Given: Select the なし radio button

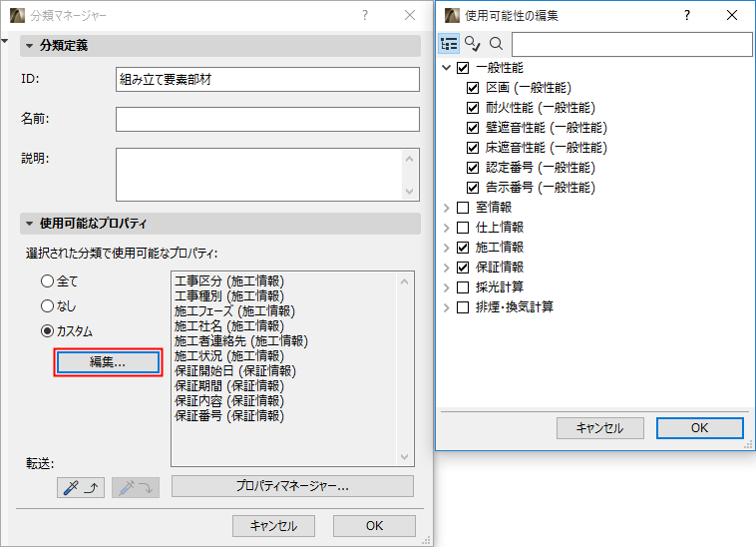Looking at the screenshot, I should coord(47,305).
